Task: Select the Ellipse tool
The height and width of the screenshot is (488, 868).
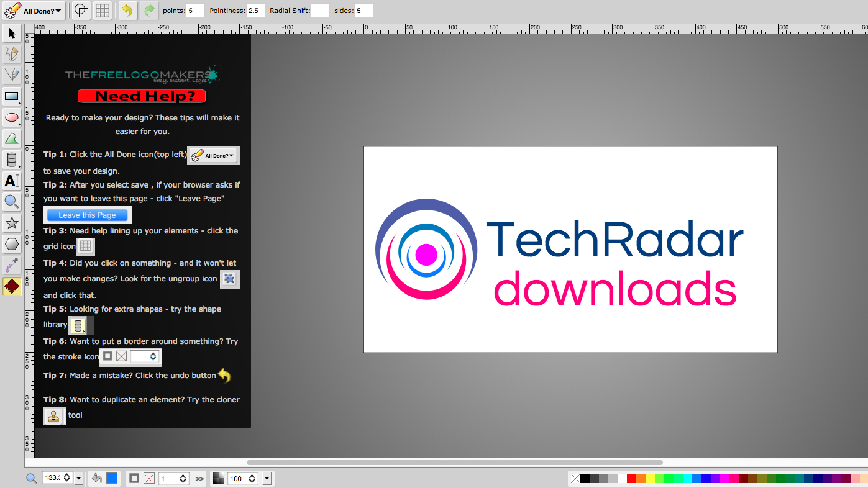Action: coord(12,117)
